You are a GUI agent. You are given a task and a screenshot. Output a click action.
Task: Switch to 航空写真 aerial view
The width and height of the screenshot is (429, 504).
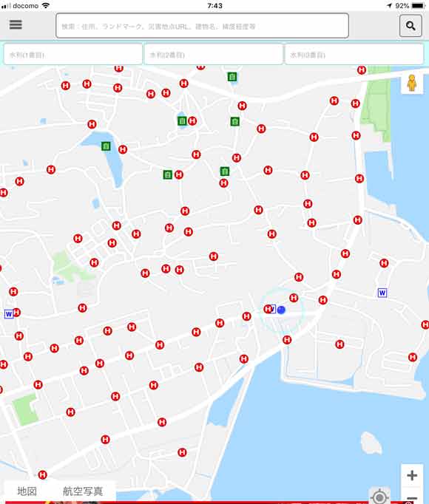pos(83,491)
